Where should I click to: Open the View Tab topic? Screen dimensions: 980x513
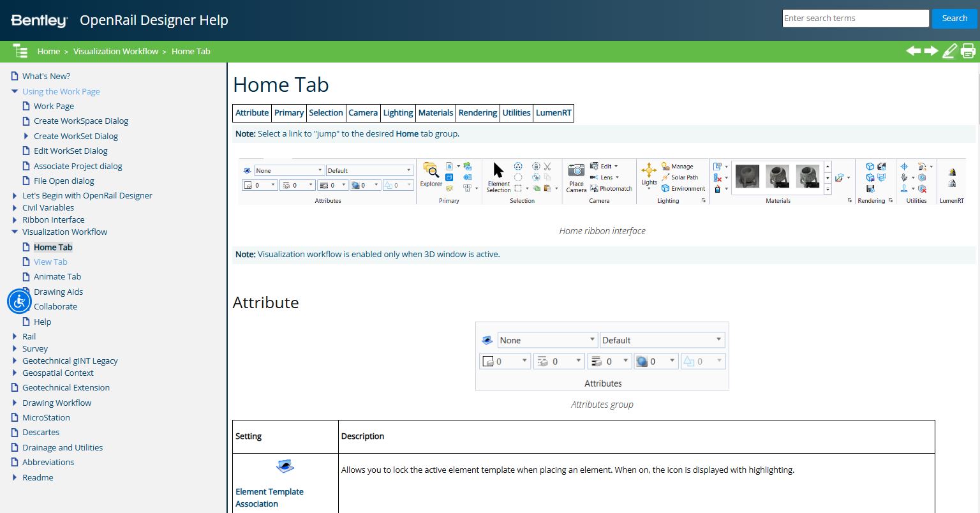[50, 262]
